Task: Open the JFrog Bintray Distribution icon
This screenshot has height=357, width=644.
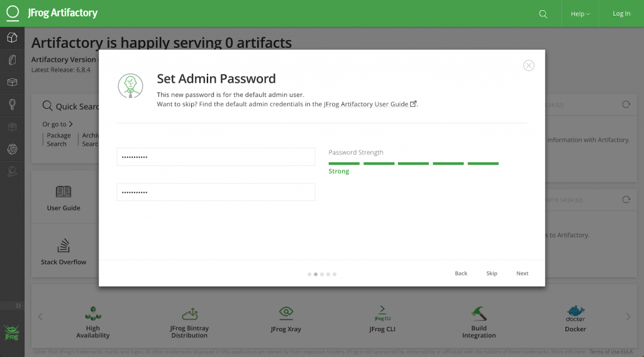Action: pyautogui.click(x=189, y=313)
